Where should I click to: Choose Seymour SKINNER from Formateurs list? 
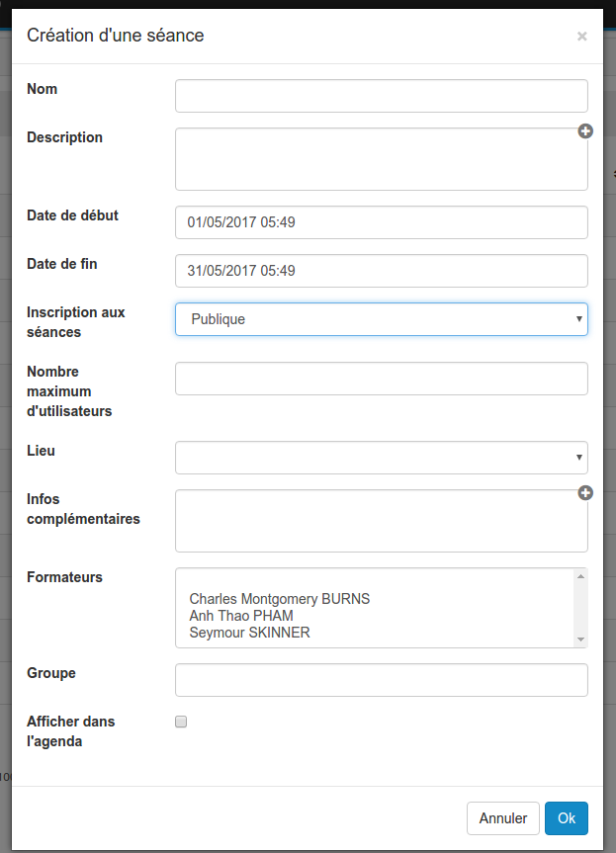click(250, 633)
